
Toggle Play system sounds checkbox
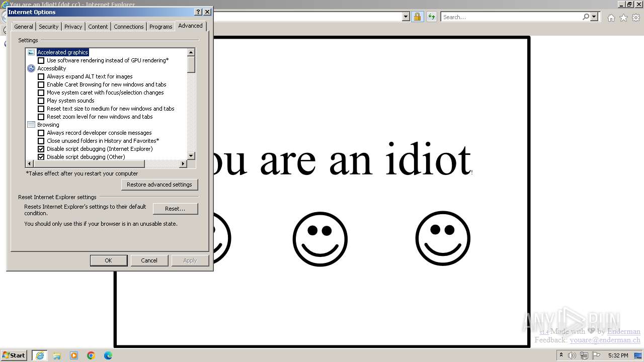click(x=41, y=101)
